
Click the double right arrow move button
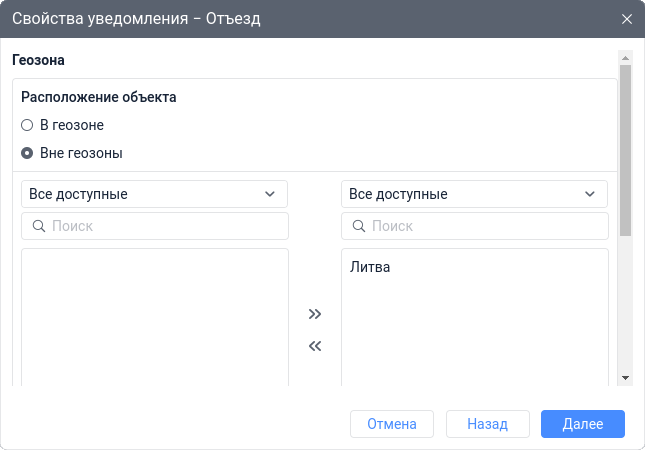(315, 313)
